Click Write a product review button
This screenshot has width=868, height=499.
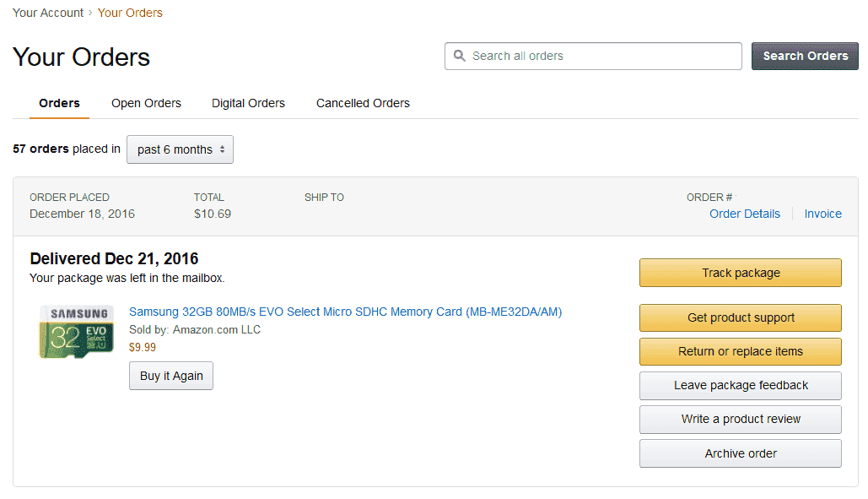[x=740, y=420]
